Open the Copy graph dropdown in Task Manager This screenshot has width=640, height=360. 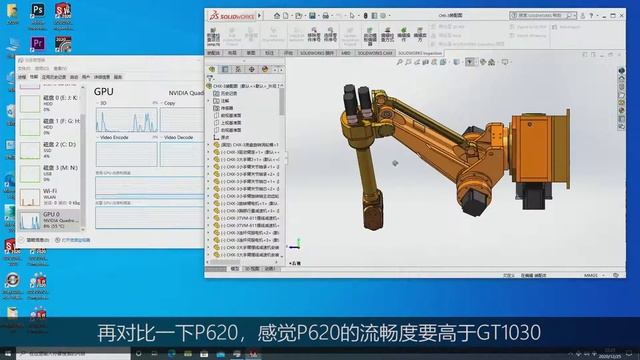[162, 103]
